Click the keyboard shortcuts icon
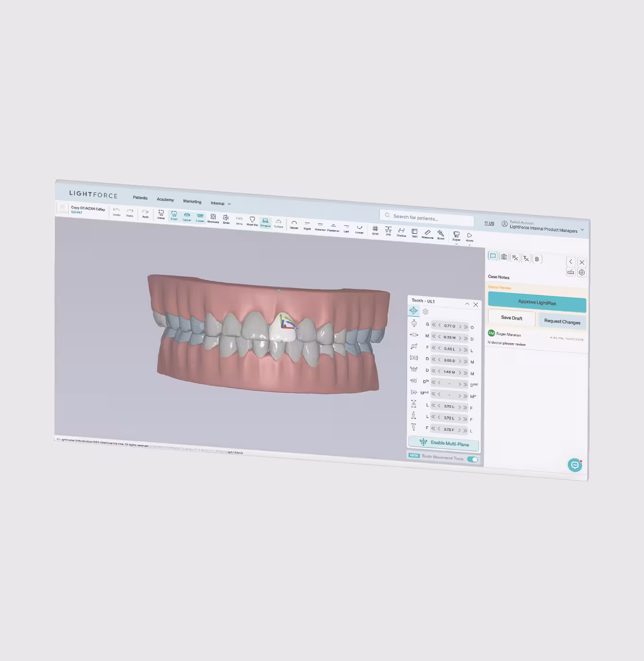Screen dimensions: 644x661 click(570, 272)
